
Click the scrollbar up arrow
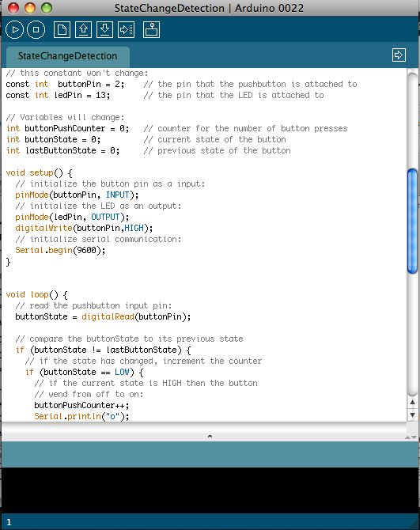click(x=413, y=402)
